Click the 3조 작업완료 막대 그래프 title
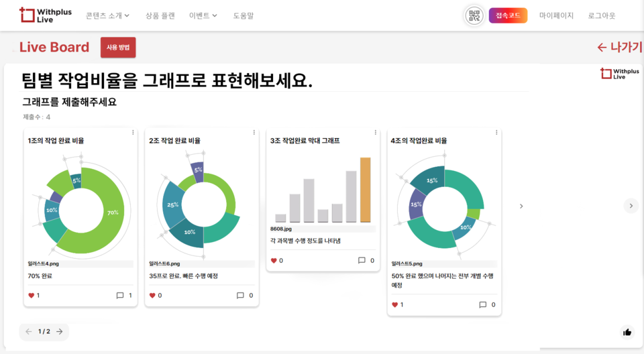Viewport: 644px width, 354px height. point(305,140)
